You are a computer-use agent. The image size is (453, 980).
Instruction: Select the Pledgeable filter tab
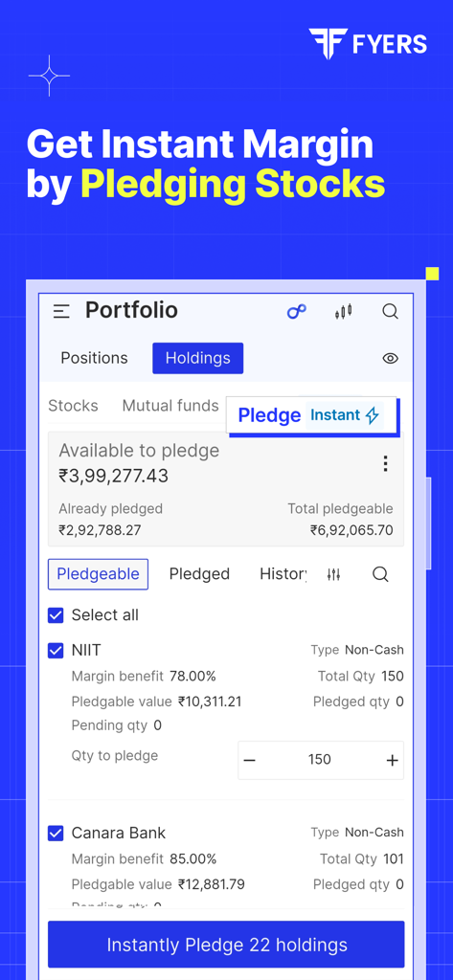(99, 574)
